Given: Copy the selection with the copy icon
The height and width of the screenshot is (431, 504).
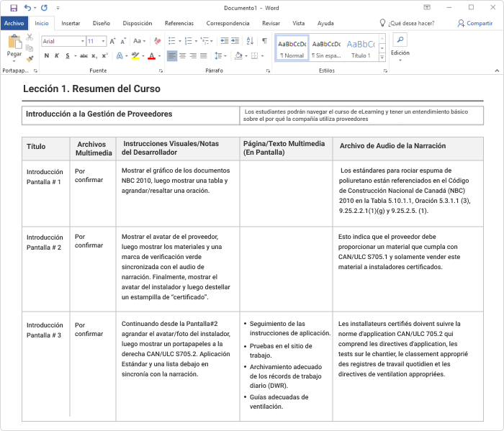Looking at the screenshot, I should pos(30,48).
